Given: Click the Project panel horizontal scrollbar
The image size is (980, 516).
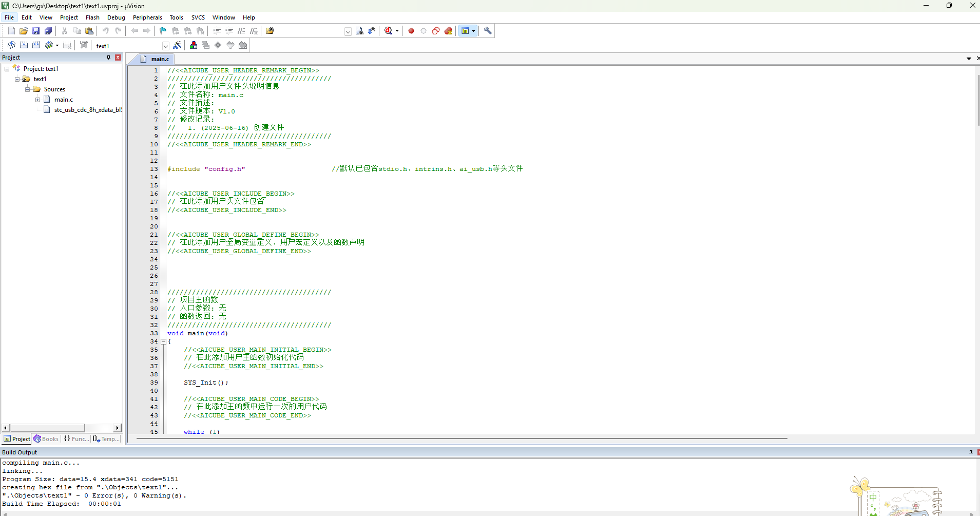Looking at the screenshot, I should [47, 428].
